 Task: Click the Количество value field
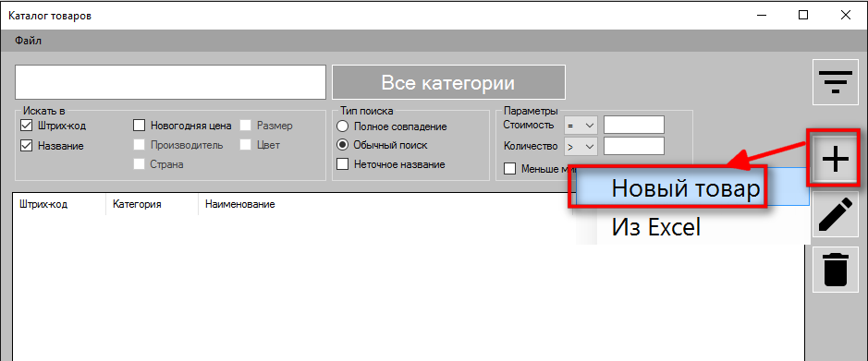pyautogui.click(x=634, y=146)
